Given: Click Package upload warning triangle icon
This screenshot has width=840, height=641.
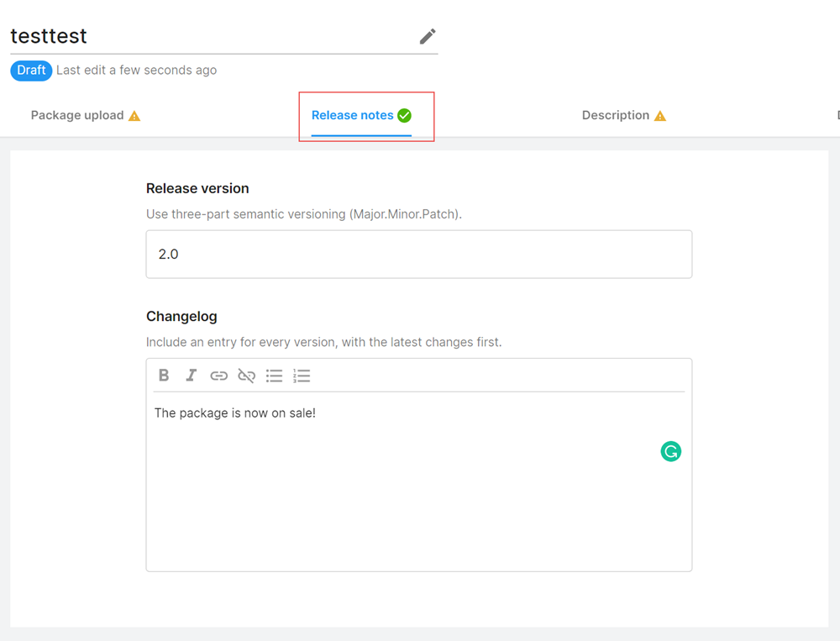Looking at the screenshot, I should (134, 116).
